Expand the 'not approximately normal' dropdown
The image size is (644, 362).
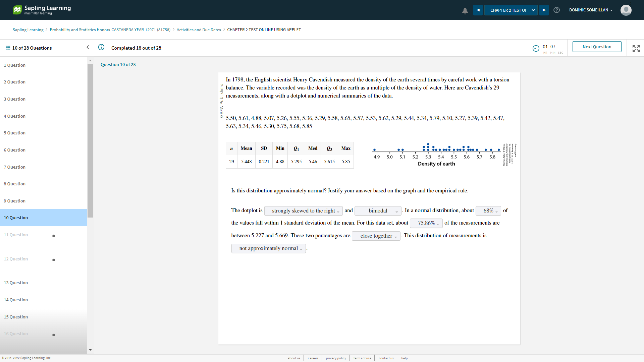(x=268, y=248)
